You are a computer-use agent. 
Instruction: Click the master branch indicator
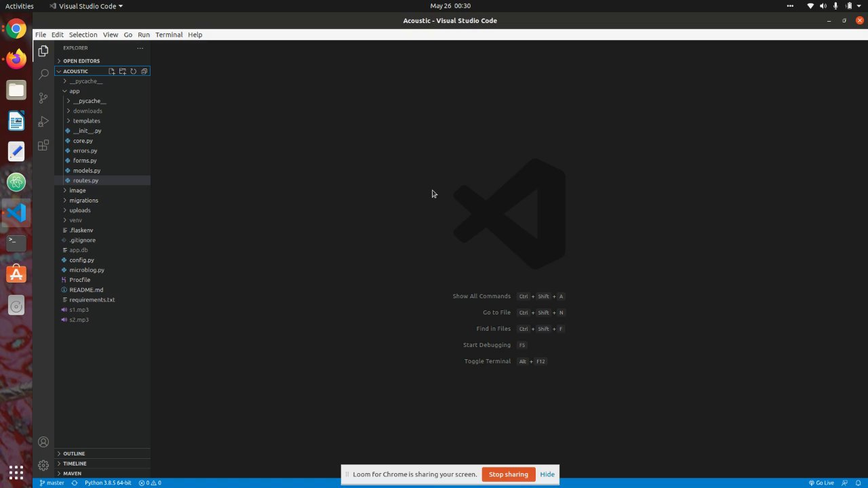pos(52,483)
